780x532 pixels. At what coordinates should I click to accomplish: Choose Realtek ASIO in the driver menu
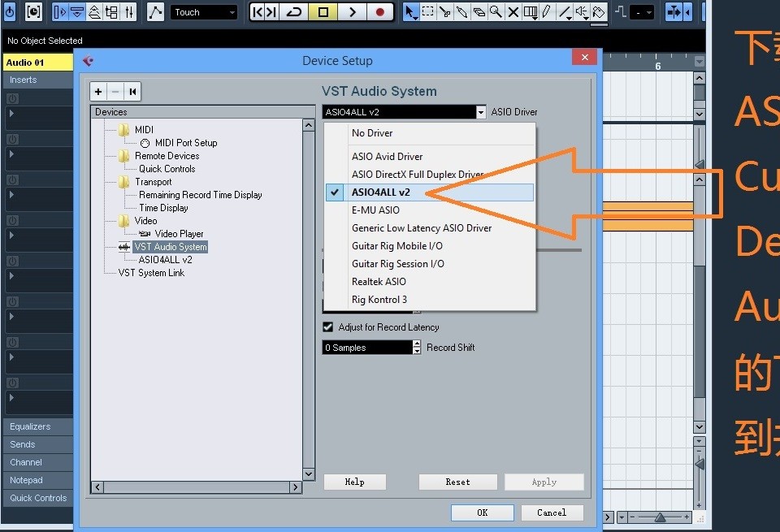point(377,281)
